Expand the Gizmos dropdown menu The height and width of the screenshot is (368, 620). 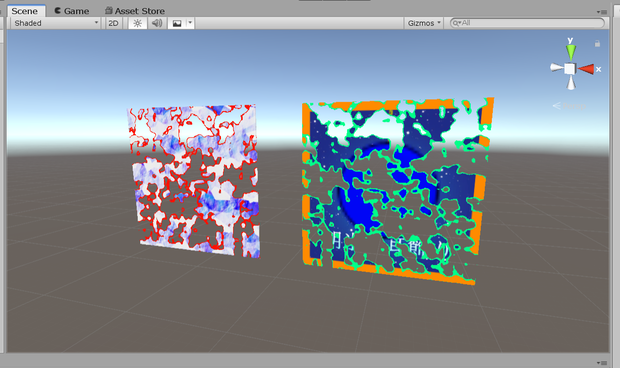423,23
